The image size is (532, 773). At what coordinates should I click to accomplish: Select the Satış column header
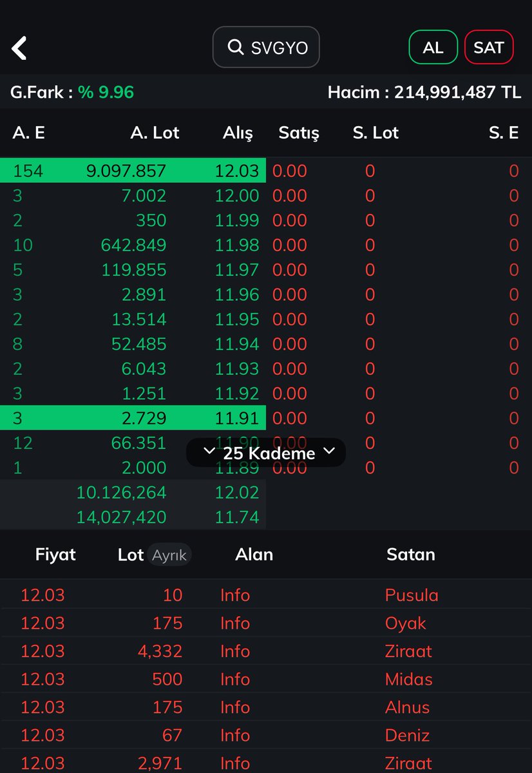[299, 133]
